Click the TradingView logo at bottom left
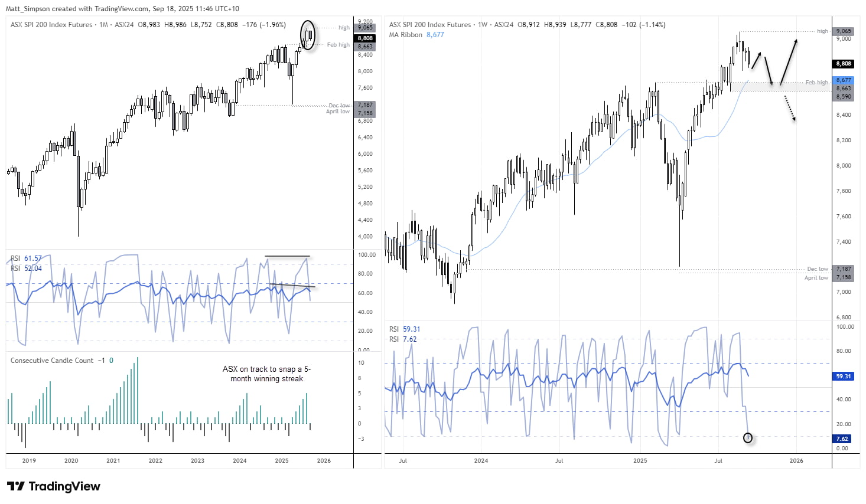The height and width of the screenshot is (504, 866). [53, 486]
